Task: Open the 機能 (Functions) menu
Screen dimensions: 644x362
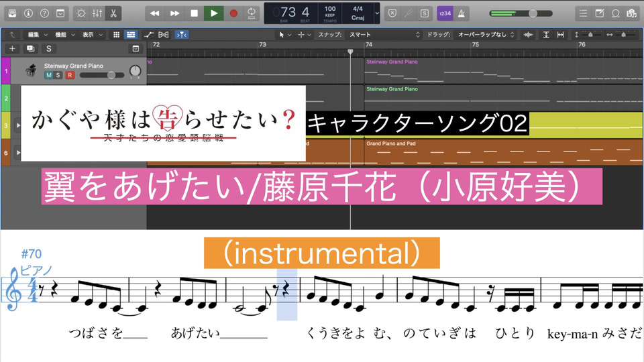Action: click(x=65, y=35)
